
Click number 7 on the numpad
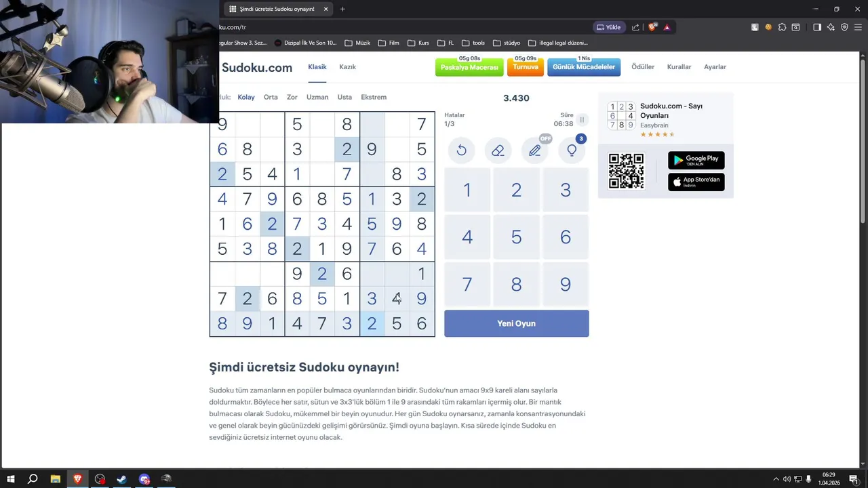[467, 285]
